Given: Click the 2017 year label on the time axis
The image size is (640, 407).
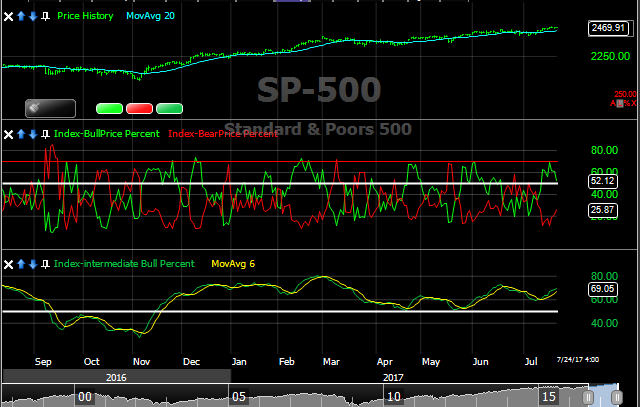Looking at the screenshot, I should click(393, 378).
